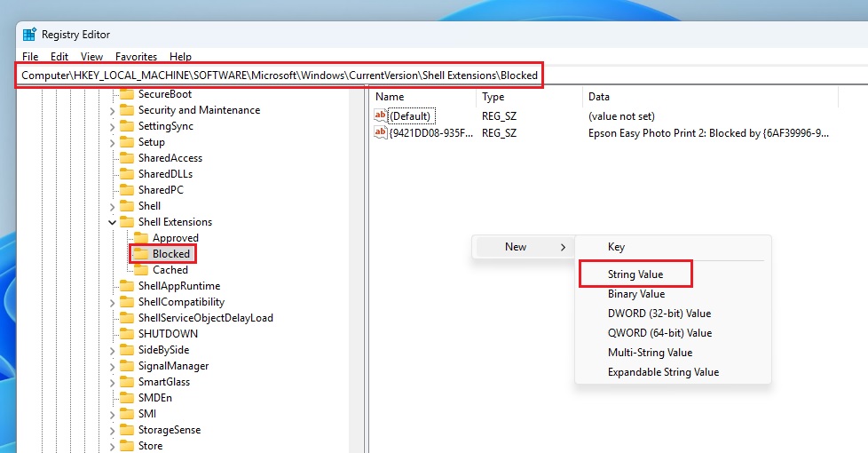Click the SharedPC folder icon
This screenshot has height=453, width=868.
[127, 190]
